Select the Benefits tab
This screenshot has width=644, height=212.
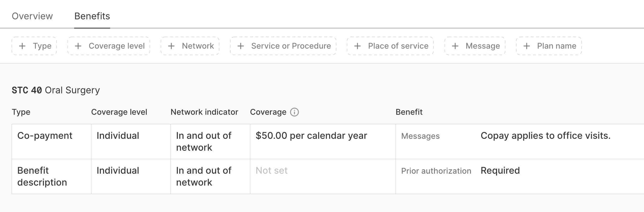pos(92,16)
